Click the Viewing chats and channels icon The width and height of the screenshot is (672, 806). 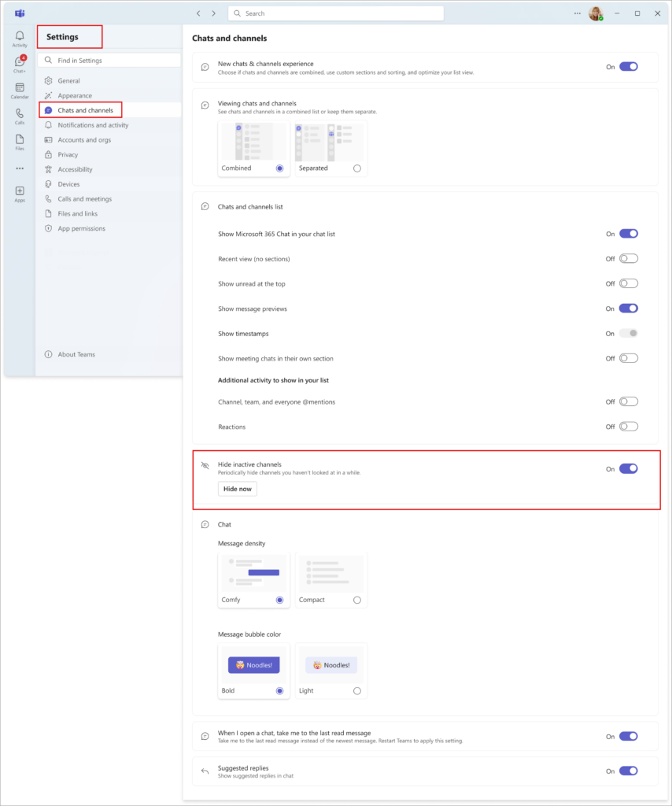tap(205, 105)
